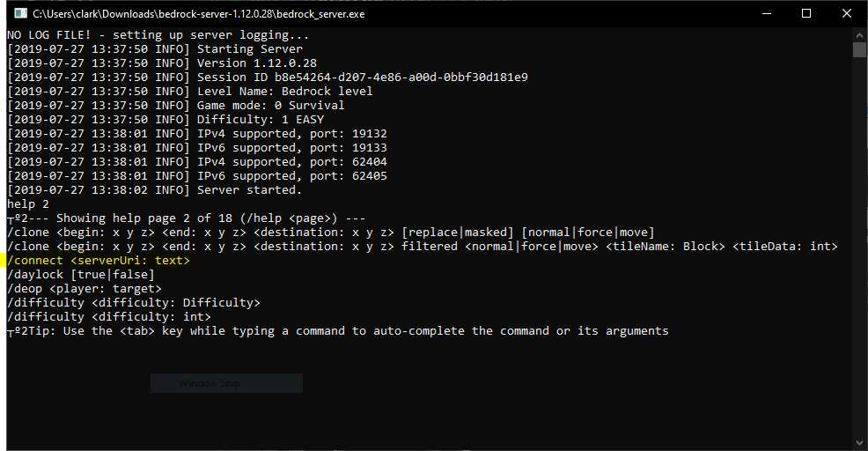Click the "NO LOG FILE!" message line

158,35
